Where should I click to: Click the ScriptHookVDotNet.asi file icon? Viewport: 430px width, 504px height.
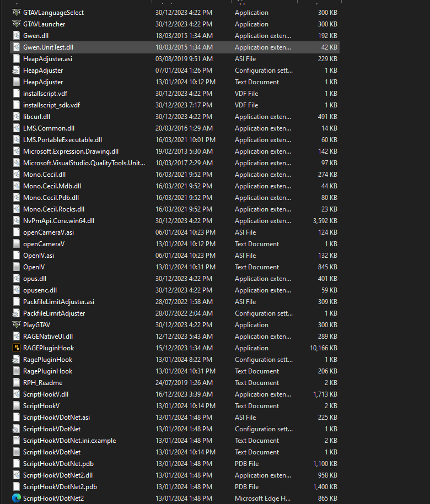click(17, 418)
